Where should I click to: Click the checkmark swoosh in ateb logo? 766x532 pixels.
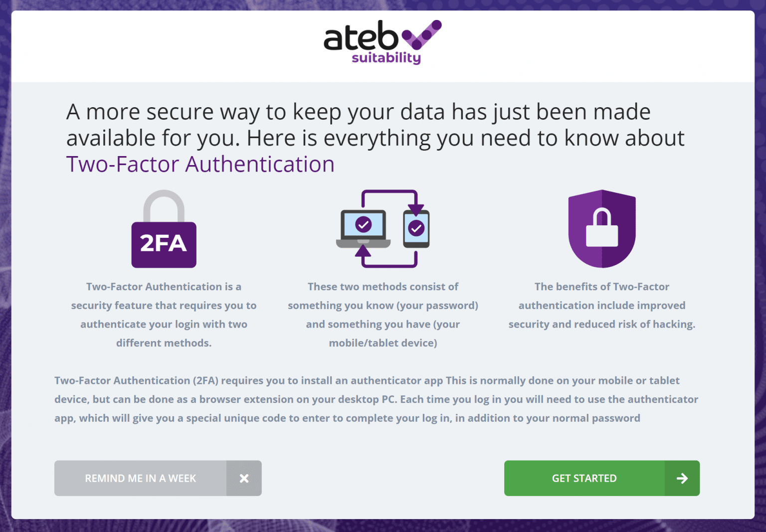421,35
